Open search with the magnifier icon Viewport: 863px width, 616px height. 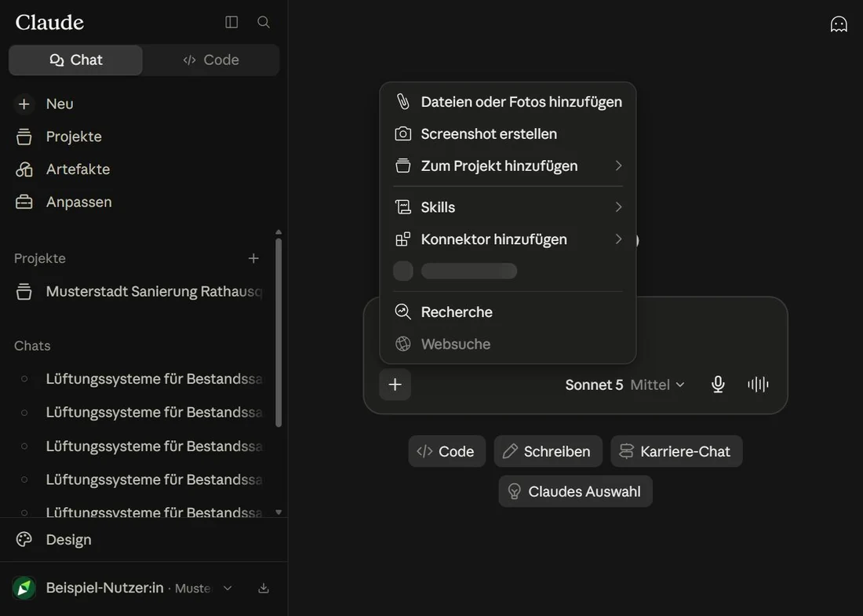[264, 22]
